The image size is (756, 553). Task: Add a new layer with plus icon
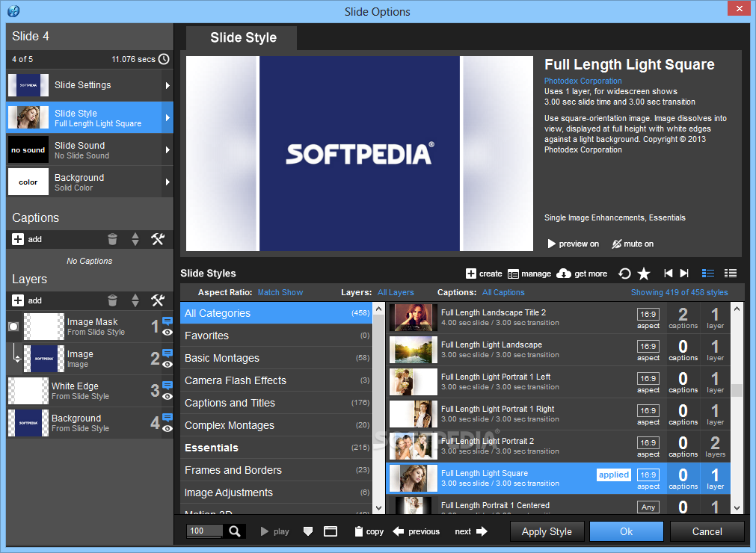tap(18, 300)
